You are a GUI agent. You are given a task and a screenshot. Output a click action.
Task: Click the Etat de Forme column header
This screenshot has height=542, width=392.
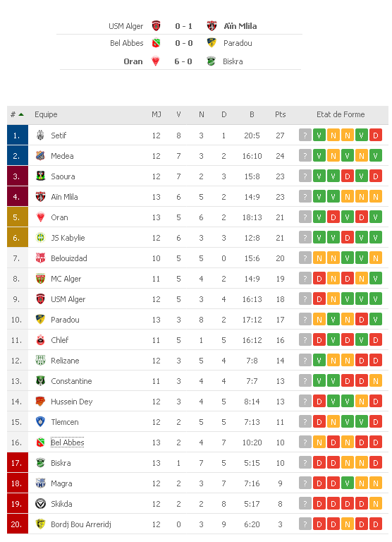341,114
